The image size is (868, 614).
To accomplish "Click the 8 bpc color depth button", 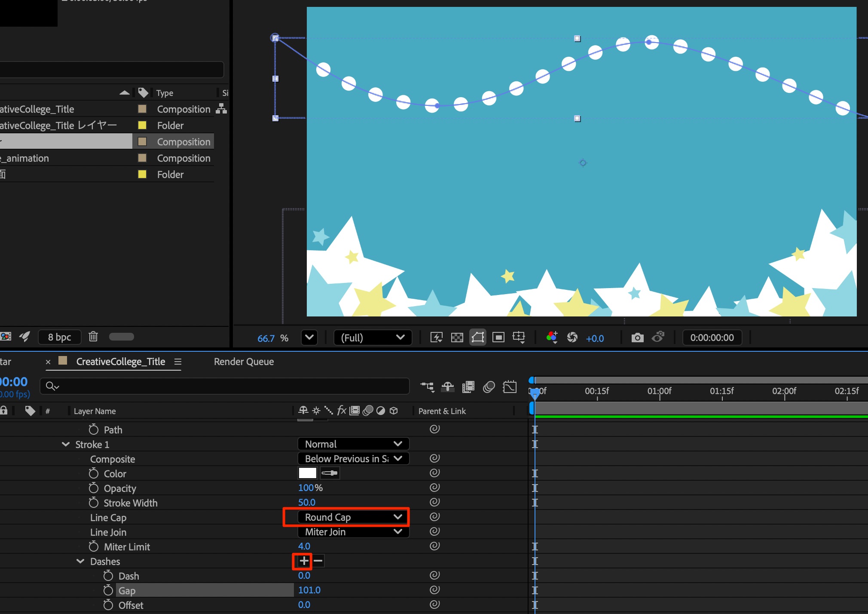I will click(x=59, y=337).
